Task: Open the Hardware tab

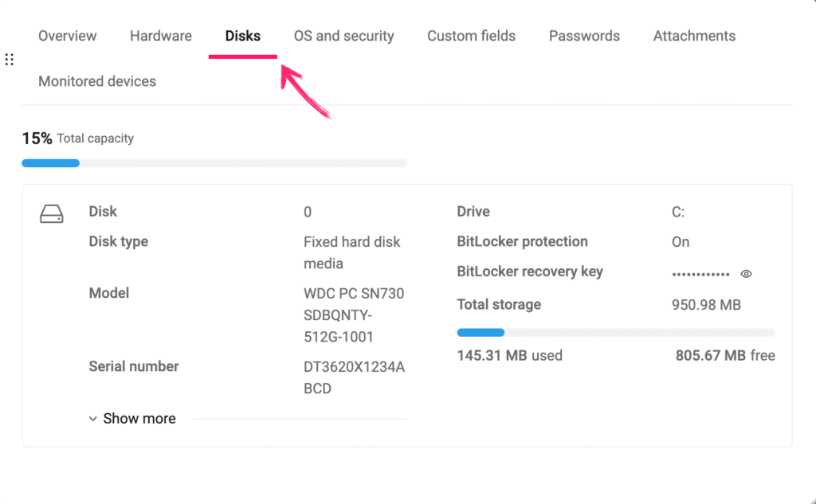Action: tap(161, 36)
